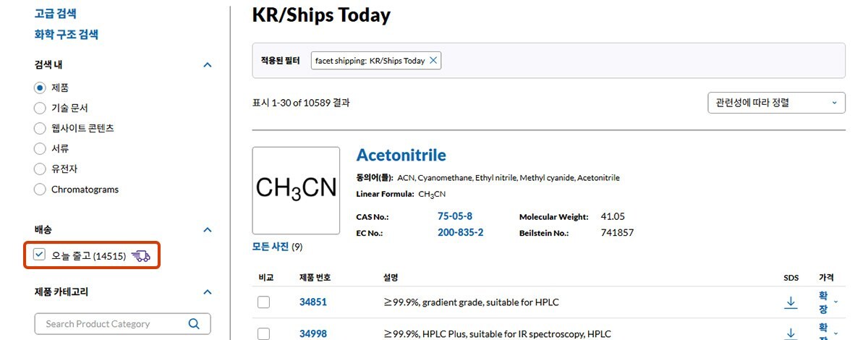Collapse the 검색 내 section
868x340 pixels.
click(208, 64)
